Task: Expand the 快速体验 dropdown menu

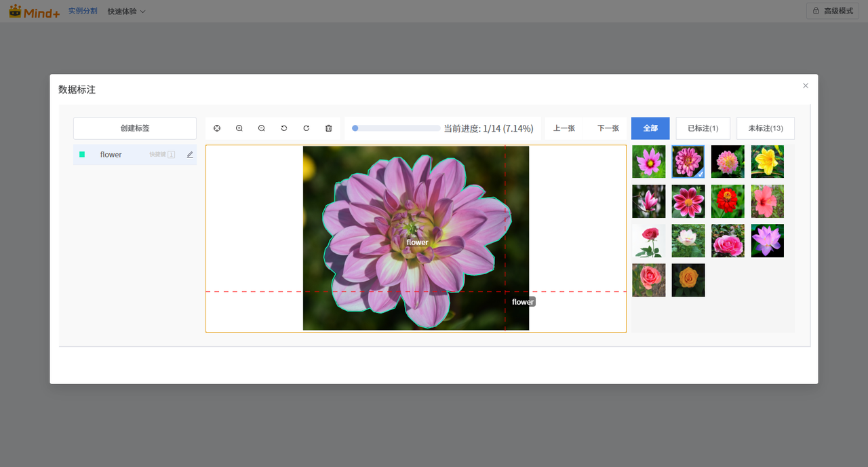Action: point(126,12)
